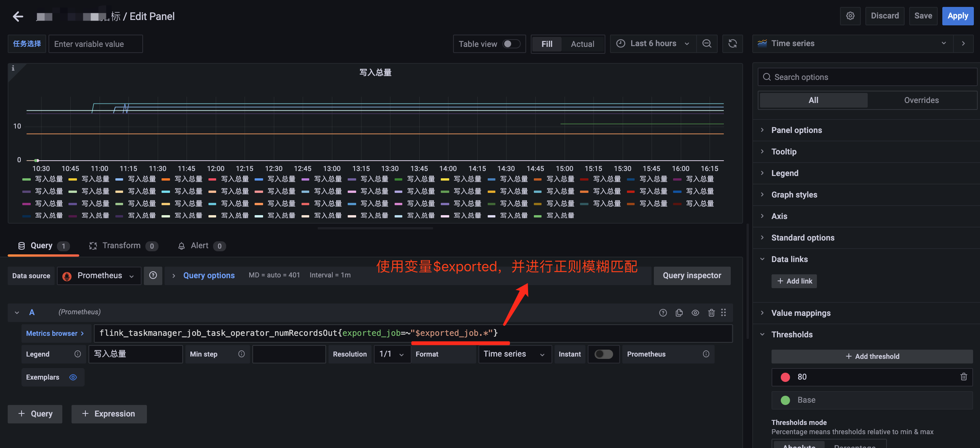Delete query A with trash icon
980x448 pixels.
[711, 313]
